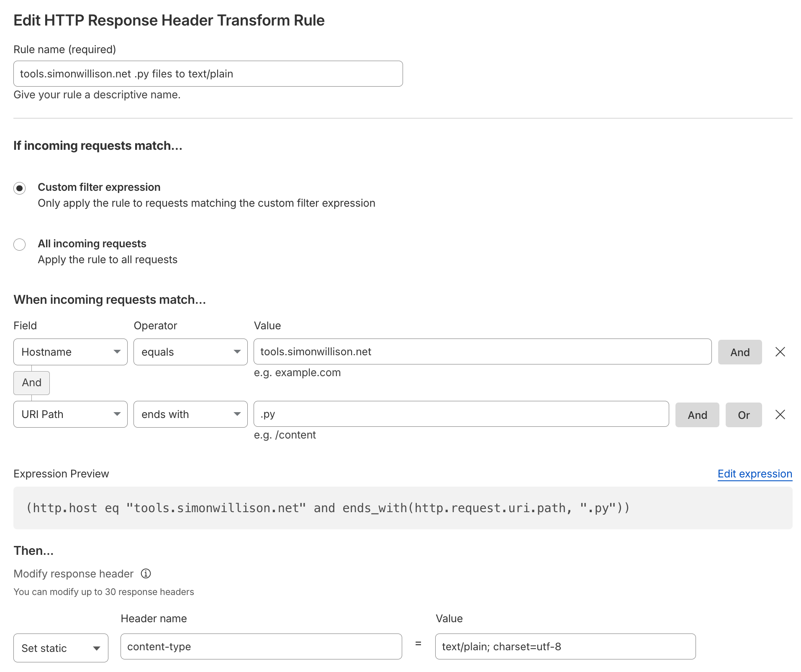801x672 pixels.
Task: Open the Modify response header info tooltip
Action: pos(146,574)
